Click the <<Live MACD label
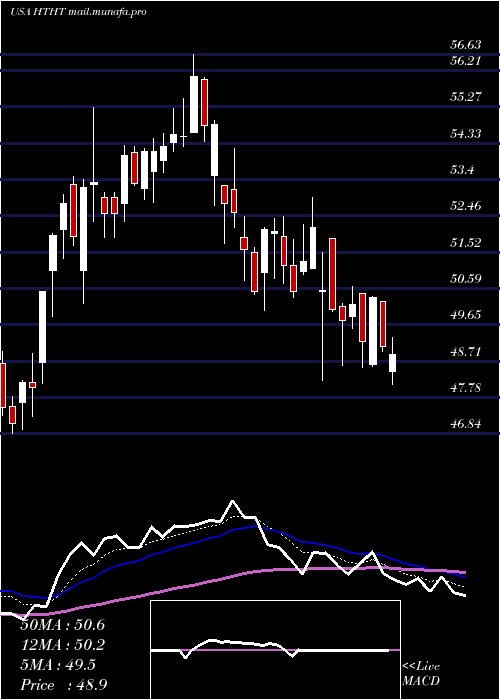500x700 pixels. pos(421,673)
